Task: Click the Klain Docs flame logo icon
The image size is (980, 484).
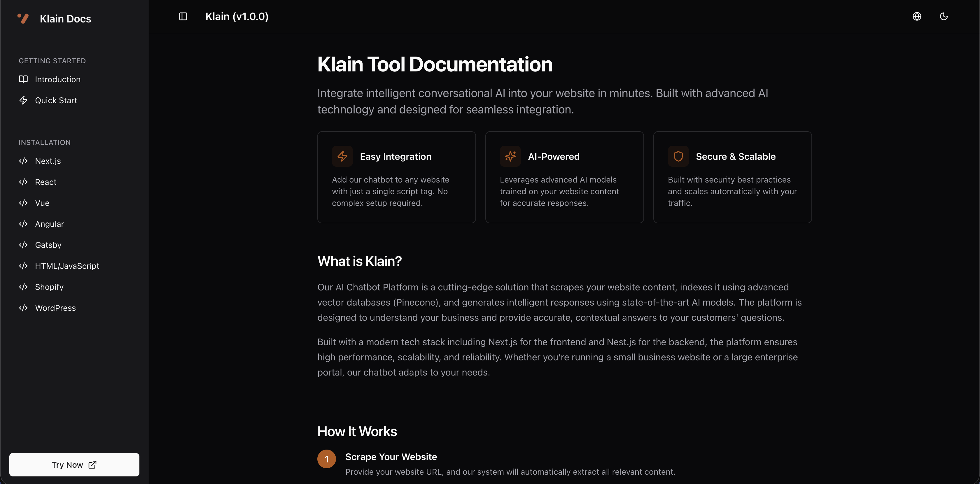Action: 23,18
